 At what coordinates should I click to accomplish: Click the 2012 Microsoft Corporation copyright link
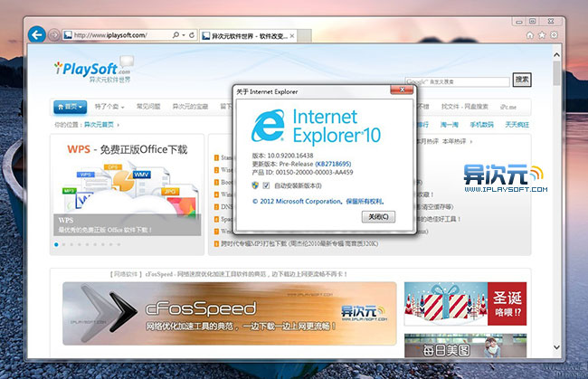(x=318, y=202)
